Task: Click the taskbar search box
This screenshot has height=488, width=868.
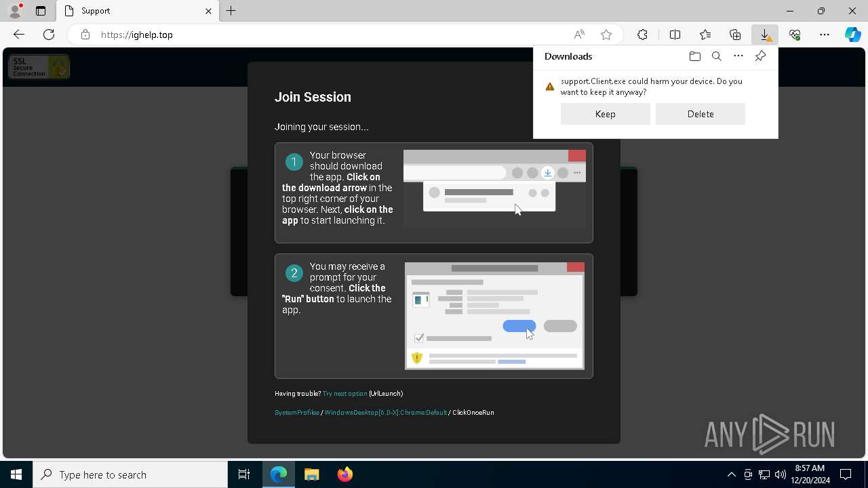Action: tap(130, 474)
